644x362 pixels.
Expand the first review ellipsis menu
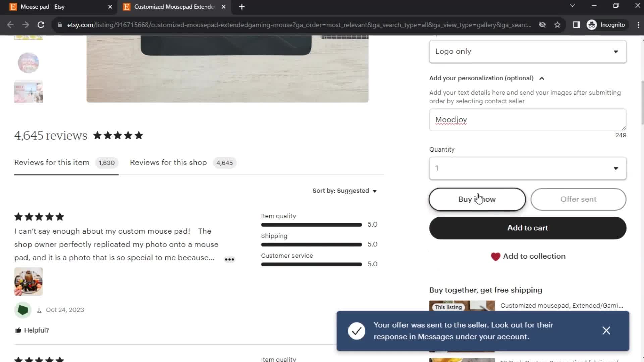coord(229,259)
